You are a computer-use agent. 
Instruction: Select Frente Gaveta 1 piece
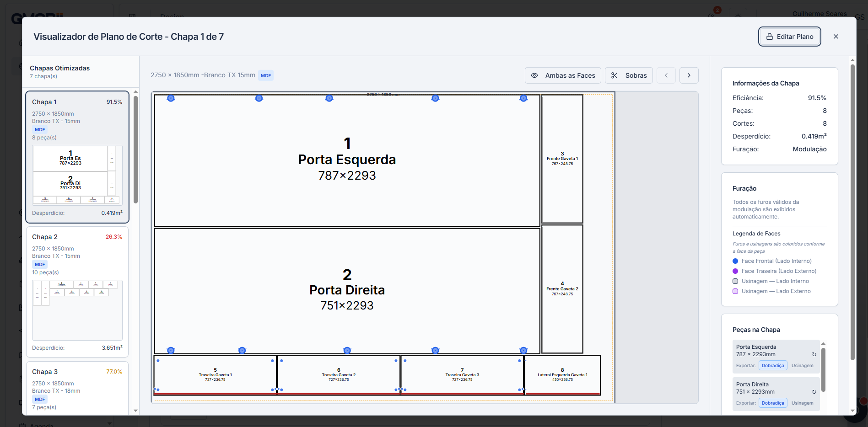(562, 159)
